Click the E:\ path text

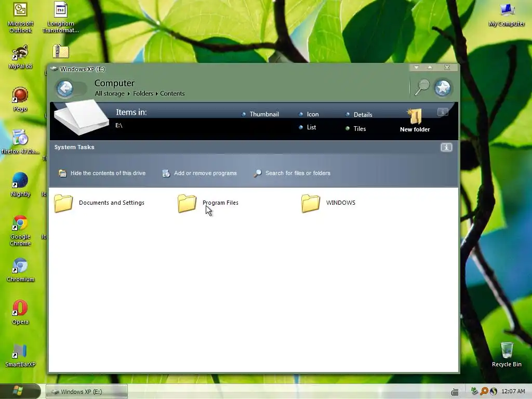pyautogui.click(x=119, y=126)
